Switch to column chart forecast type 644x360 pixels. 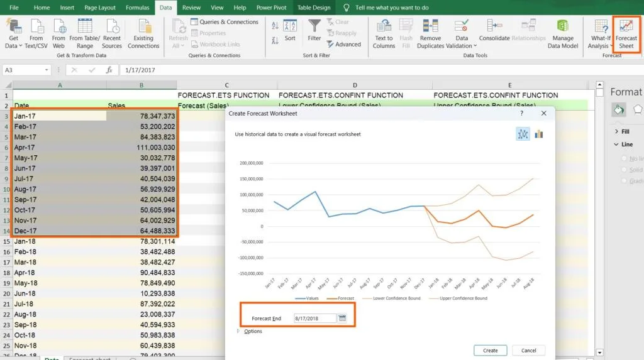(539, 134)
